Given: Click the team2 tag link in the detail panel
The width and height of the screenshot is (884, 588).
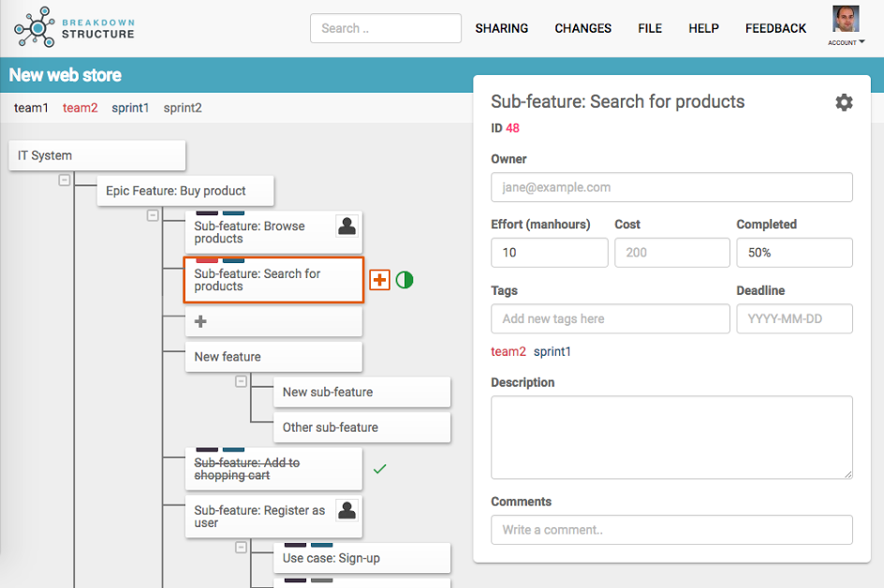Looking at the screenshot, I should point(508,351).
